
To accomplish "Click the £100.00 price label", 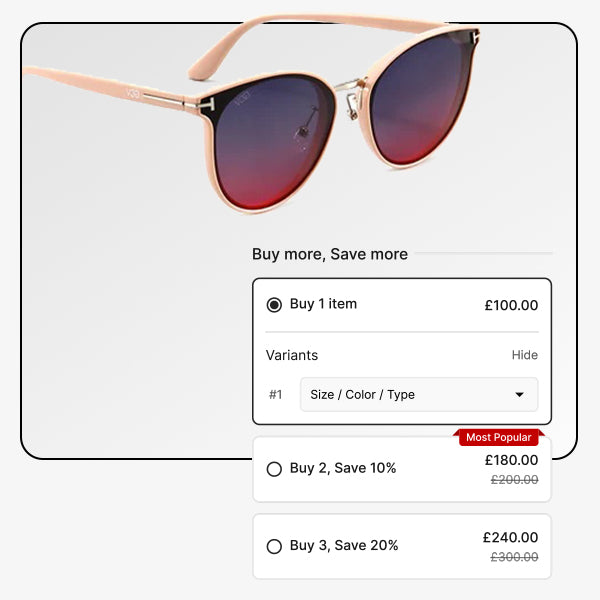I will (x=511, y=305).
